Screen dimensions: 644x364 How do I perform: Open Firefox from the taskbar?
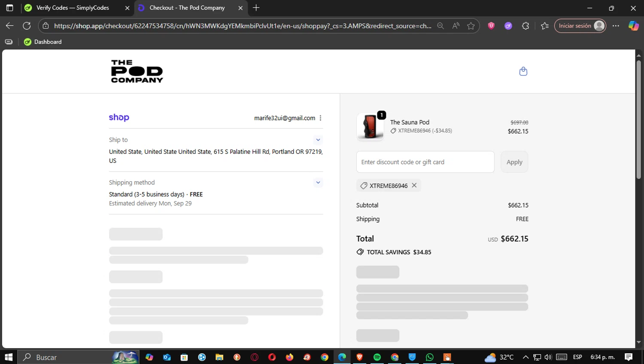(289, 357)
